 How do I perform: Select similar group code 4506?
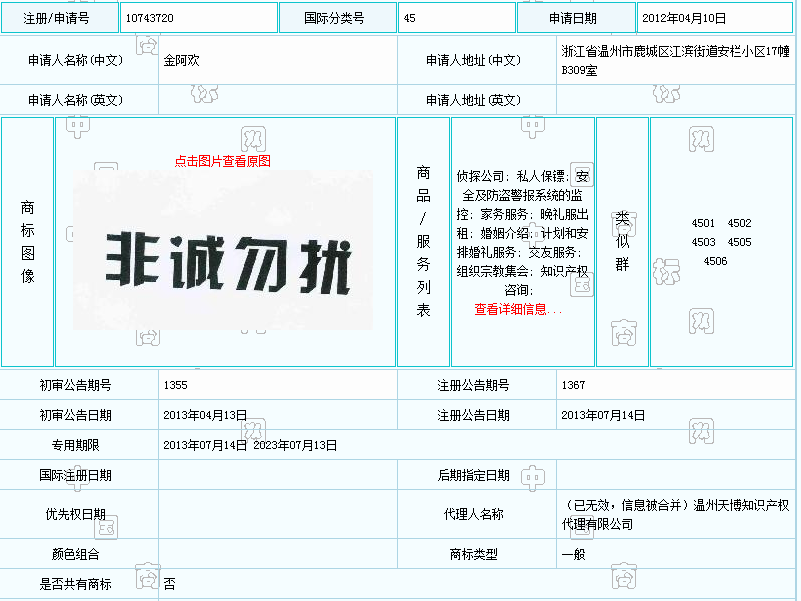[x=715, y=261]
